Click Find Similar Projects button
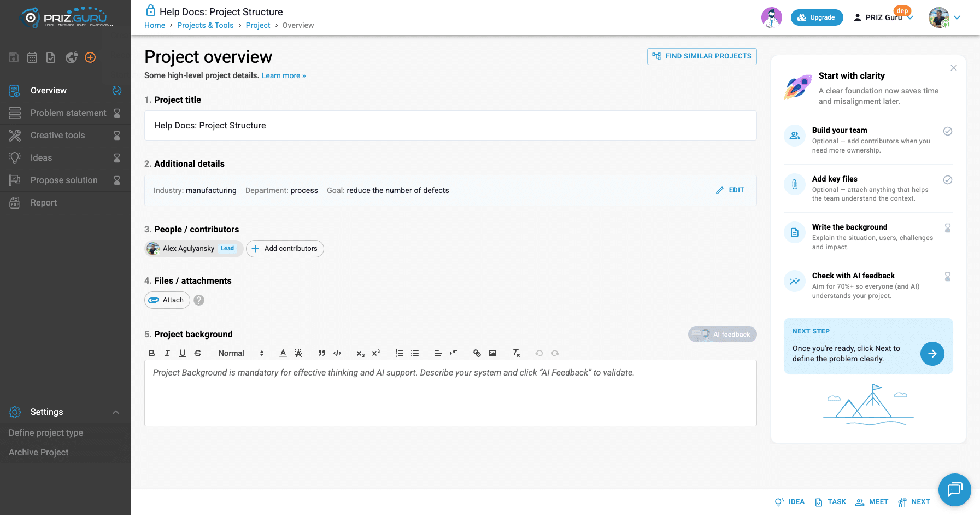This screenshot has width=980, height=515. (702, 56)
